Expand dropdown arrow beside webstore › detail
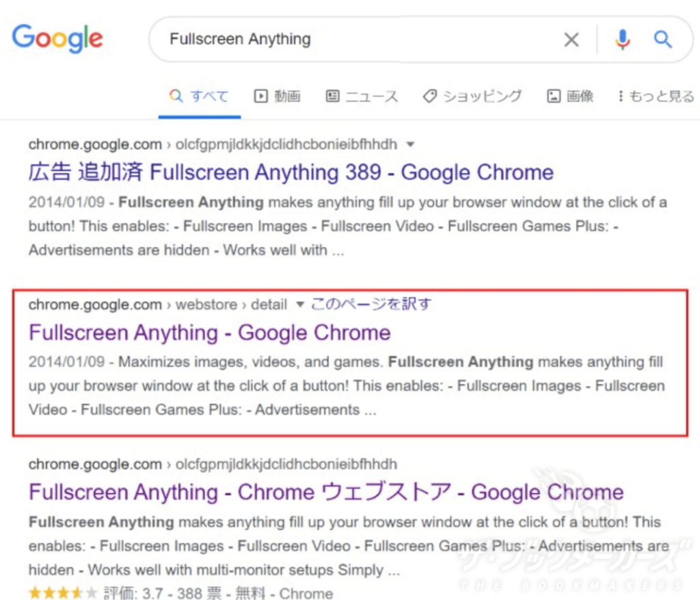The height and width of the screenshot is (600, 700). click(x=300, y=304)
